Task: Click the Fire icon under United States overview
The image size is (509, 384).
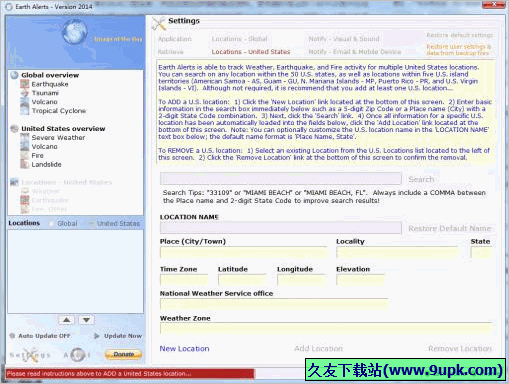Action: point(25,155)
